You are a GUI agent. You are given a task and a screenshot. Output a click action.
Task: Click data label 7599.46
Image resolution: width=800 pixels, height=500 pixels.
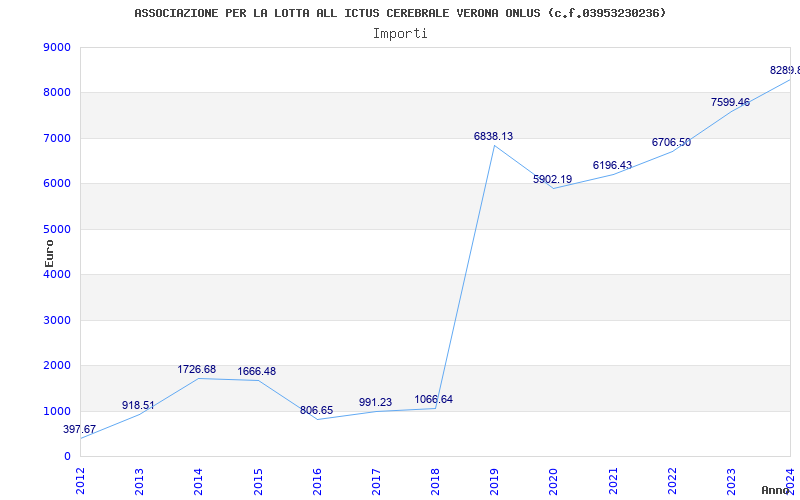pos(731,103)
